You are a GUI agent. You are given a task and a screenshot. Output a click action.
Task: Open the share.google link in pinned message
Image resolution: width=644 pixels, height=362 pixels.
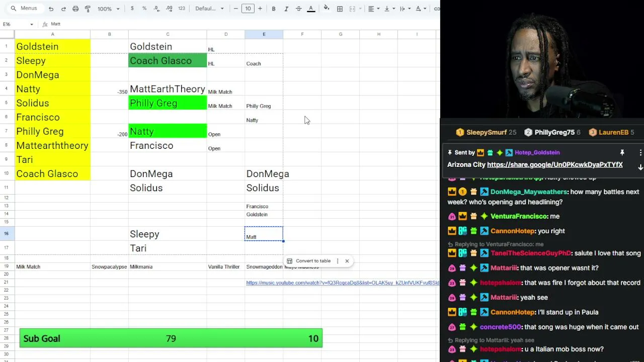[555, 165]
